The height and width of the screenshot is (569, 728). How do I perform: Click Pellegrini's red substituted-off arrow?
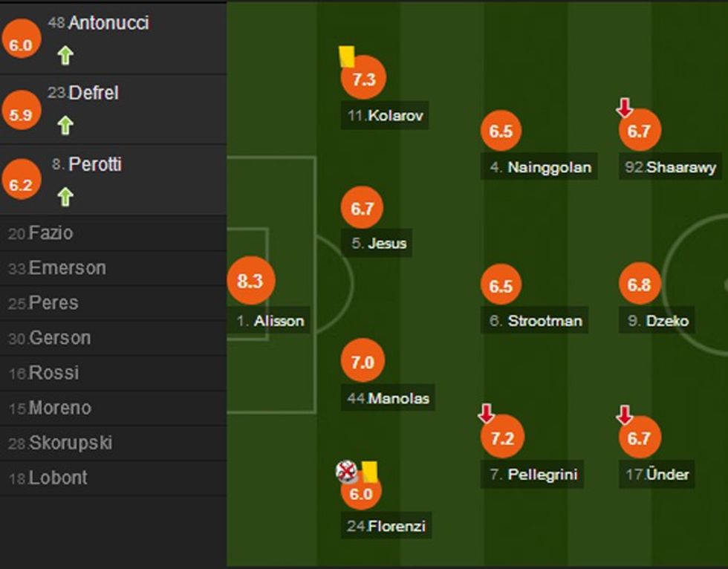487,413
